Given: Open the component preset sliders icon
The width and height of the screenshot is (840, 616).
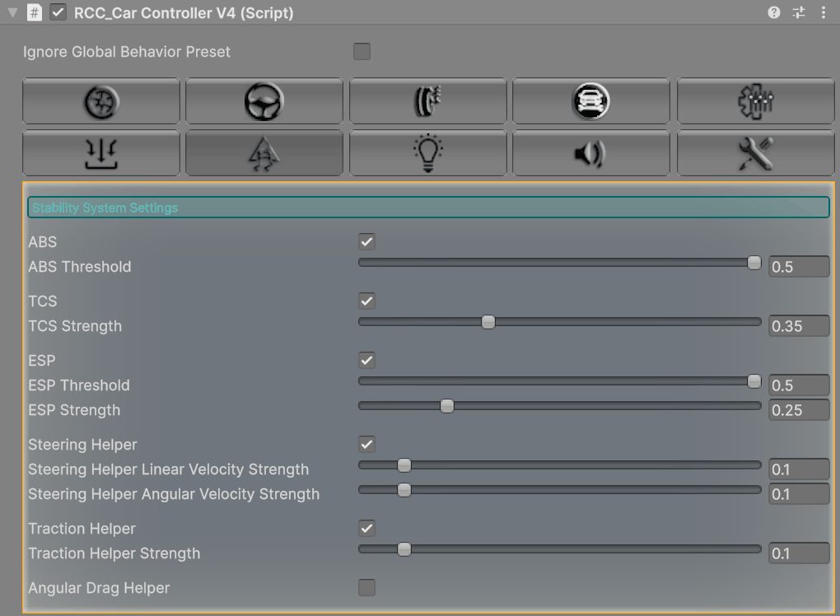Looking at the screenshot, I should [x=799, y=12].
